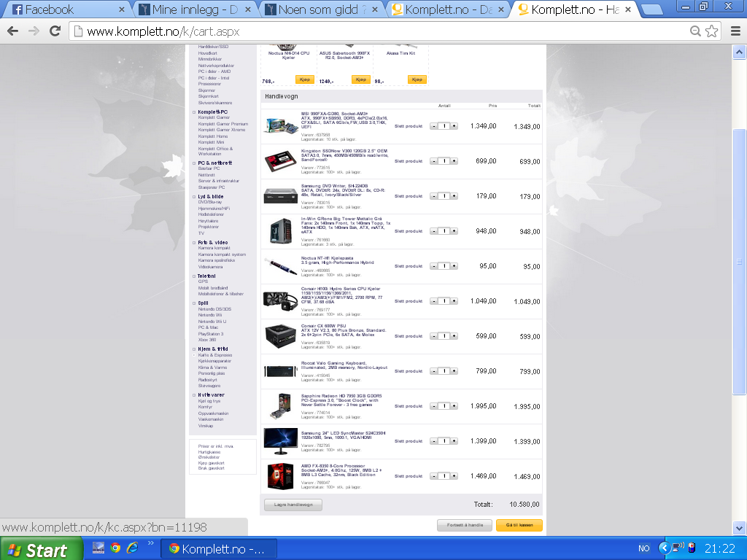
Task: Remove Samsung 24" LED monitor via 'Slett produkt'
Action: [x=409, y=441]
